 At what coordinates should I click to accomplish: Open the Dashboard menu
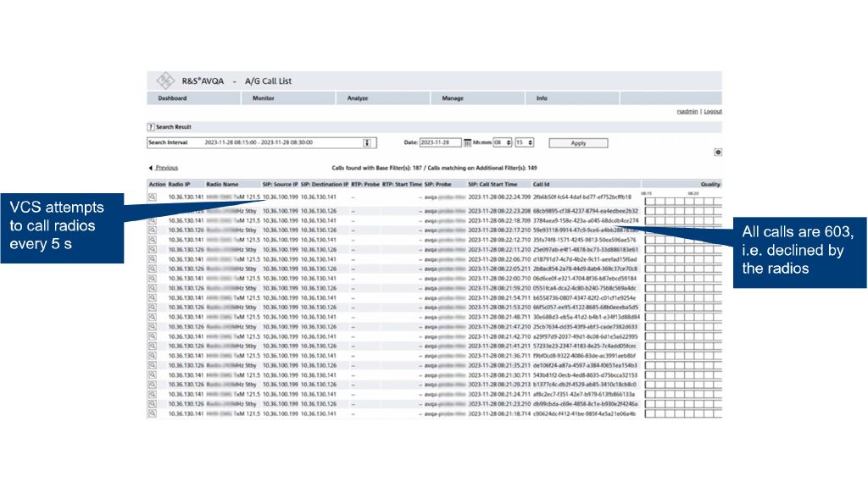(x=172, y=98)
